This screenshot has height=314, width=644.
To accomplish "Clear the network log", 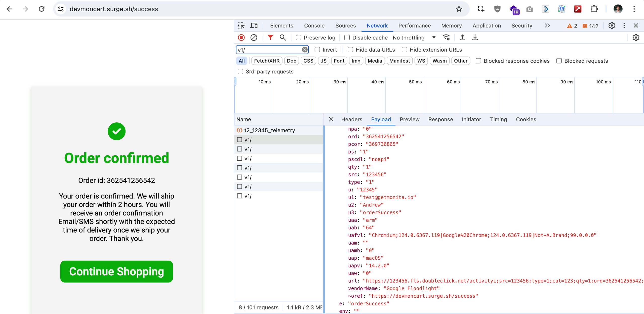I will (x=254, y=37).
